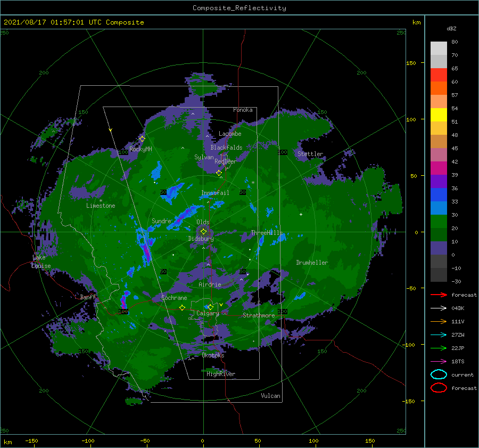This screenshot has width=479, height=448.
Task: Click the Ponoka city label
Action: [x=243, y=110]
